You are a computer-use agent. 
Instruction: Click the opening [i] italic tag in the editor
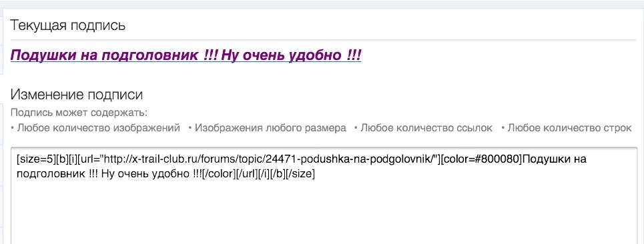[70, 159]
